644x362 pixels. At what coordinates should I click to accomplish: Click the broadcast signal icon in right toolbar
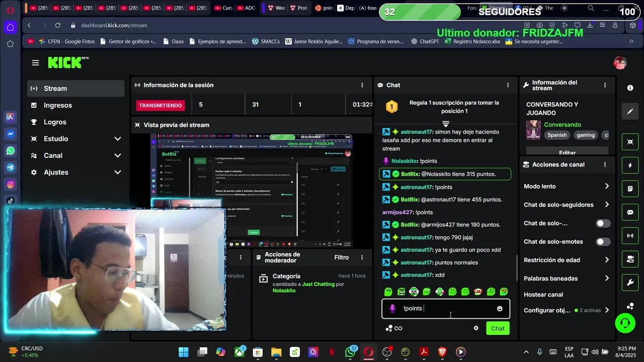tap(630, 235)
